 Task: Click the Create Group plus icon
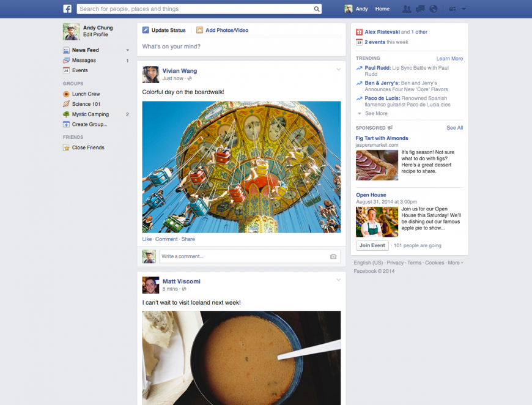click(66, 125)
